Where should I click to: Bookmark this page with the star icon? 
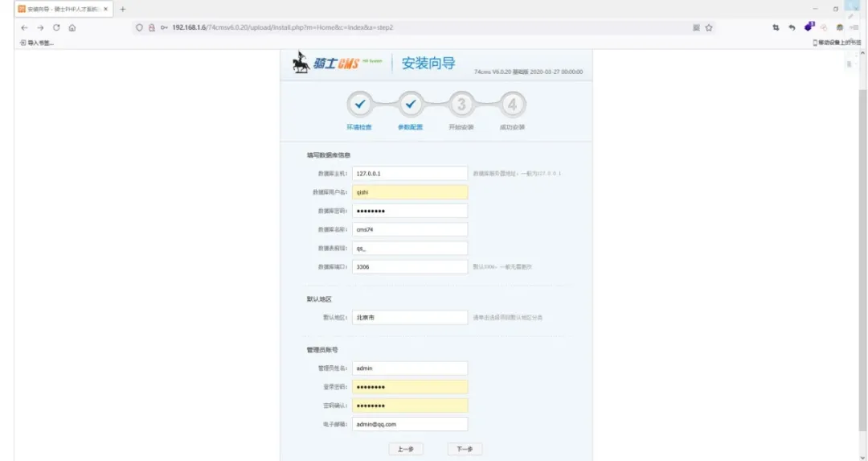709,27
